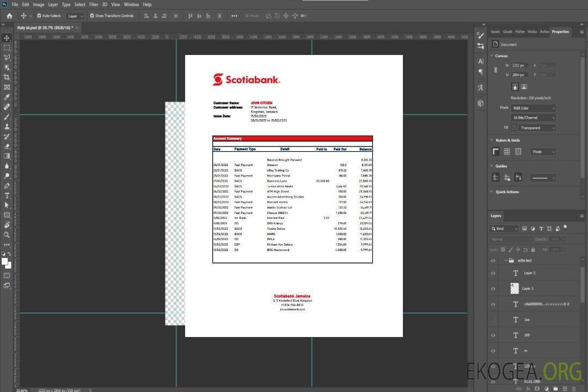
Task: Select the Horizontal Type tool
Action: tap(7, 195)
